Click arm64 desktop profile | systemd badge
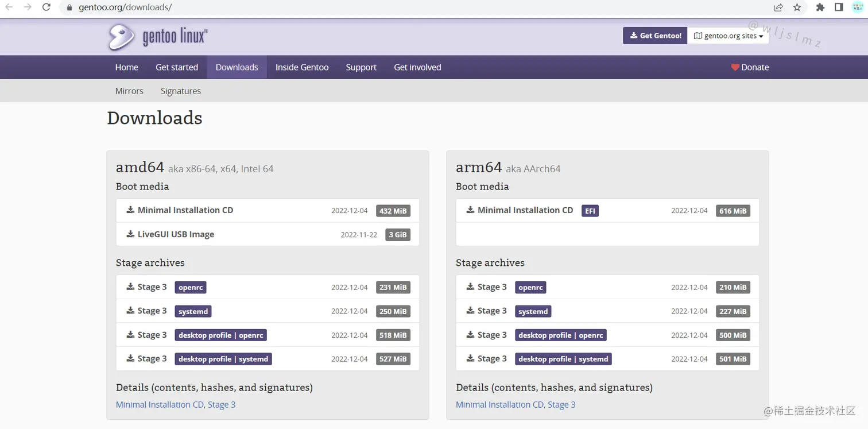The width and height of the screenshot is (868, 429). point(563,359)
